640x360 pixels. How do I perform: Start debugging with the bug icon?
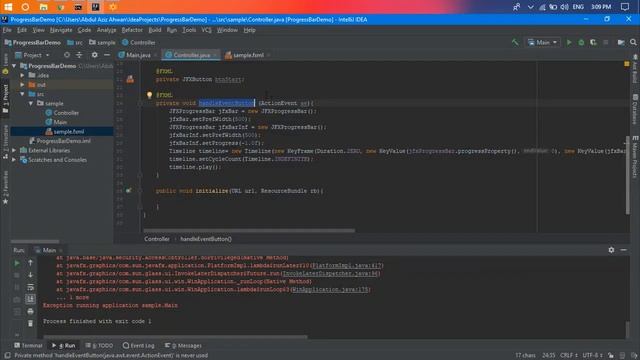point(581,42)
